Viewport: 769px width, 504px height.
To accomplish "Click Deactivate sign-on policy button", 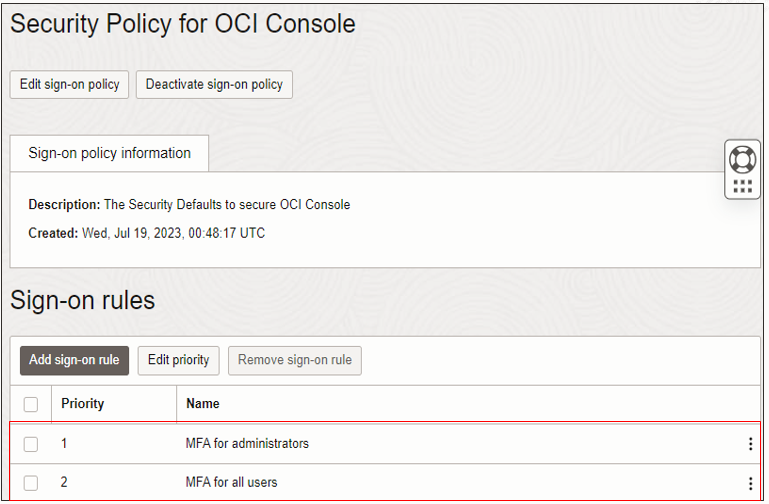I will click(214, 84).
